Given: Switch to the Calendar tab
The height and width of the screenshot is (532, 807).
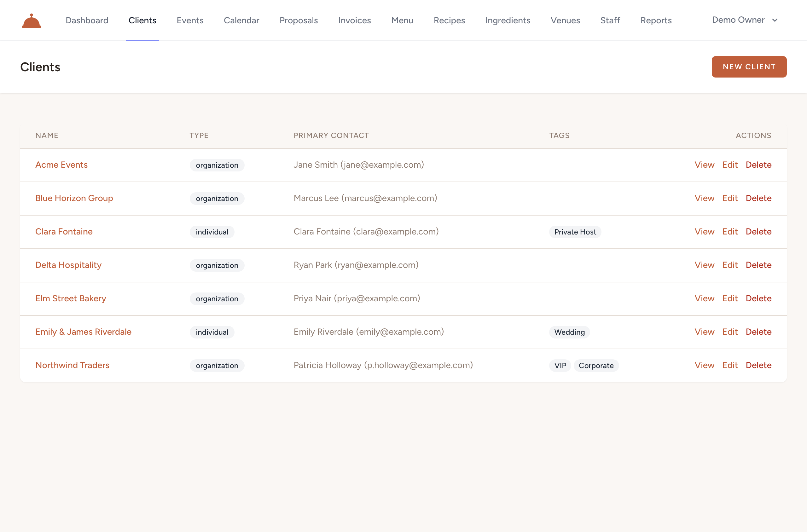Looking at the screenshot, I should coord(241,20).
